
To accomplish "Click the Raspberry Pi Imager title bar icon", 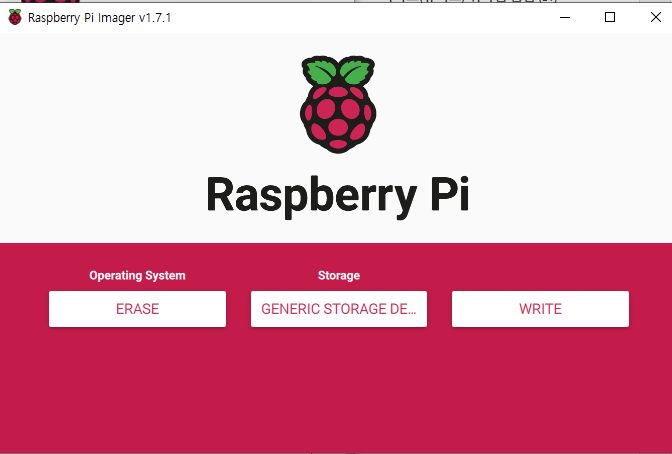I will pyautogui.click(x=15, y=17).
